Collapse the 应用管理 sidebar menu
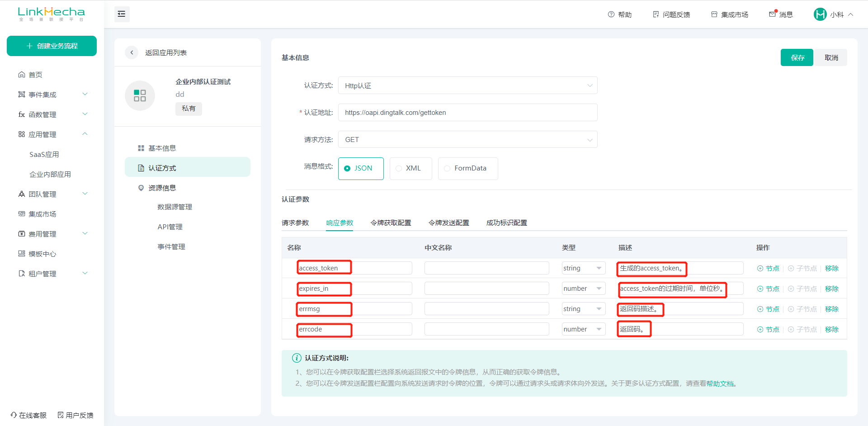 pos(85,134)
